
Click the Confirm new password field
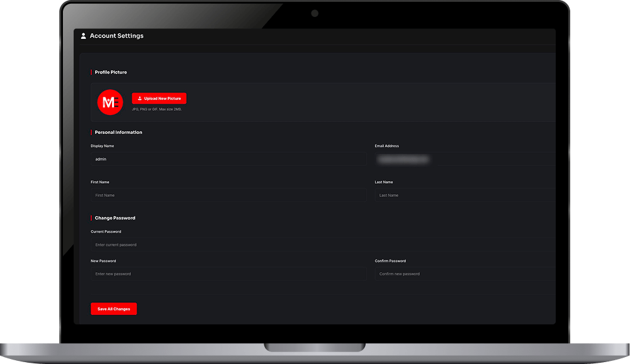pyautogui.click(x=464, y=273)
